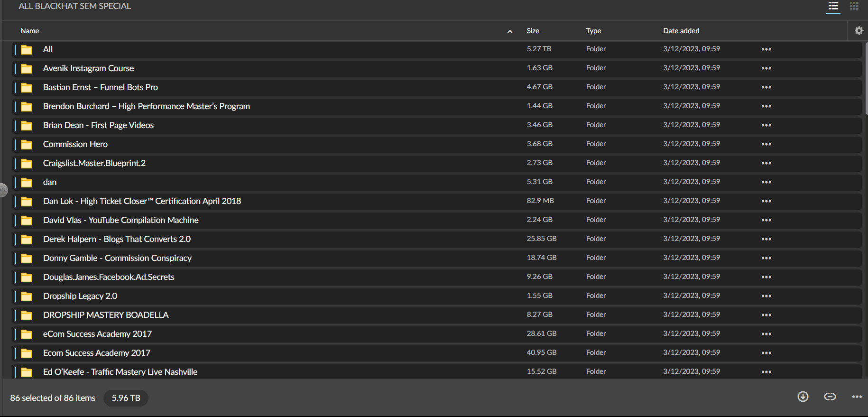Open options for Ed O'Keefe folder

[766, 372]
